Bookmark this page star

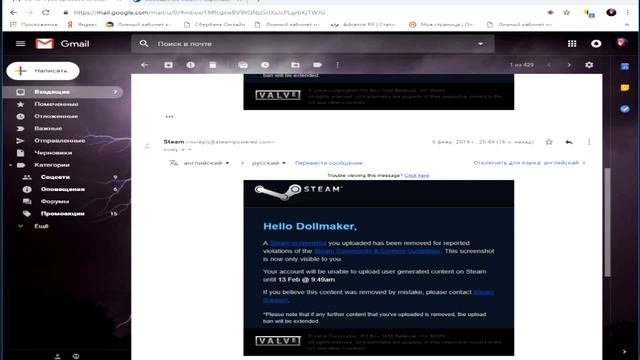[x=567, y=13]
